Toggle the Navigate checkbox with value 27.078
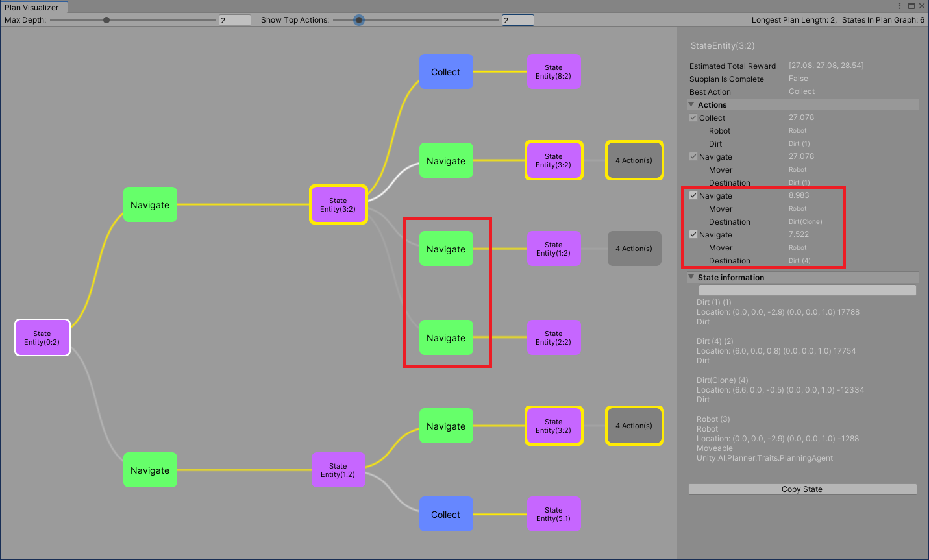929x560 pixels. (x=693, y=157)
